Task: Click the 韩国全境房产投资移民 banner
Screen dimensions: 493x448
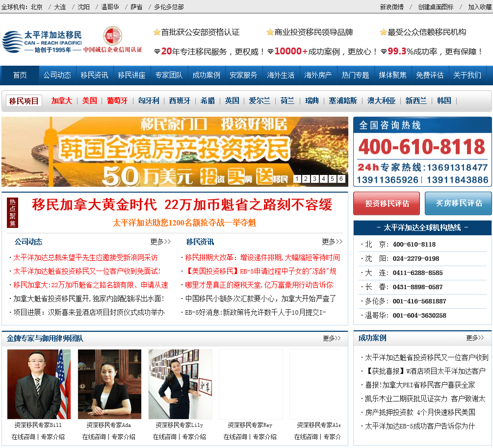Action: point(175,152)
